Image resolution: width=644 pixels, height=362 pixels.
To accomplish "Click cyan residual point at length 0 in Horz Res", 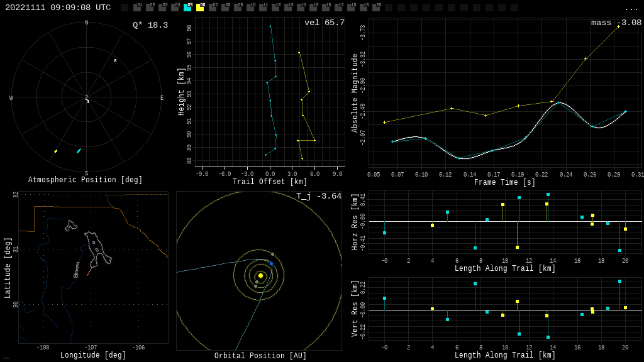I will (x=385, y=233).
